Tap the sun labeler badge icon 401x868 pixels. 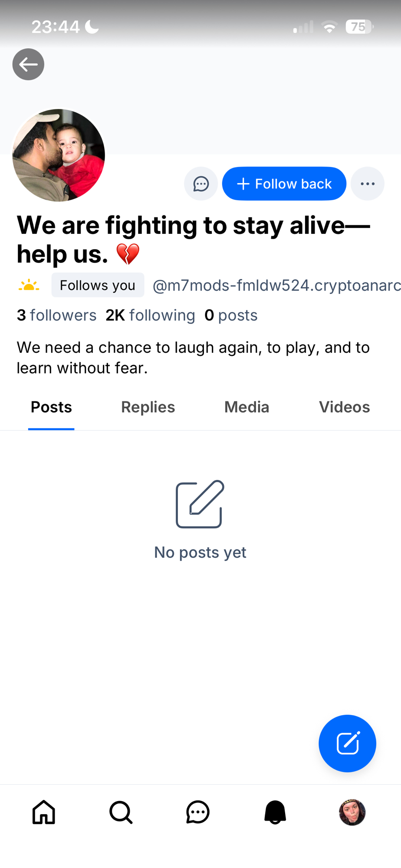click(29, 285)
